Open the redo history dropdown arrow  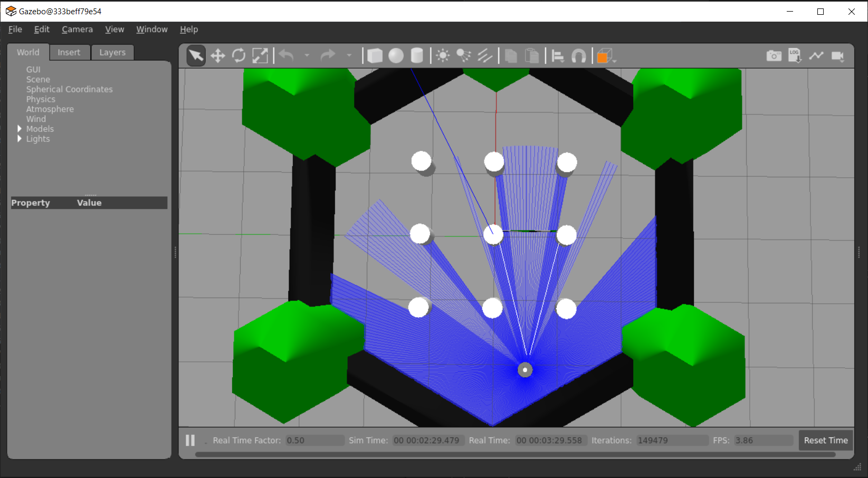[349, 55]
